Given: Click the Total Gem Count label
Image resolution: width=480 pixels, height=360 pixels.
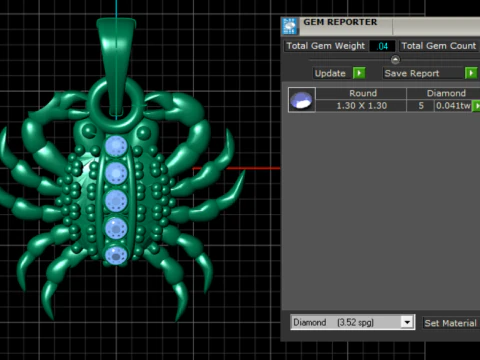Looking at the screenshot, I should pyautogui.click(x=439, y=46).
